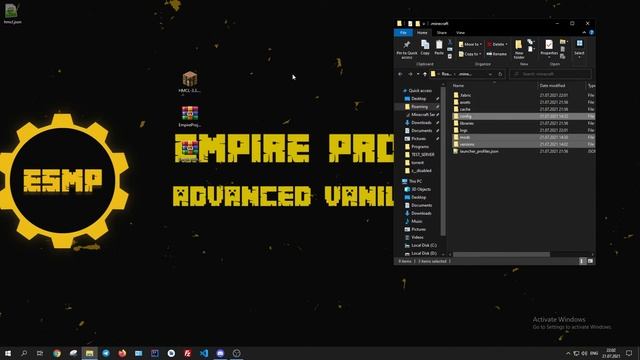Open Minecraft Server pinned folder in sidebar

tap(423, 115)
